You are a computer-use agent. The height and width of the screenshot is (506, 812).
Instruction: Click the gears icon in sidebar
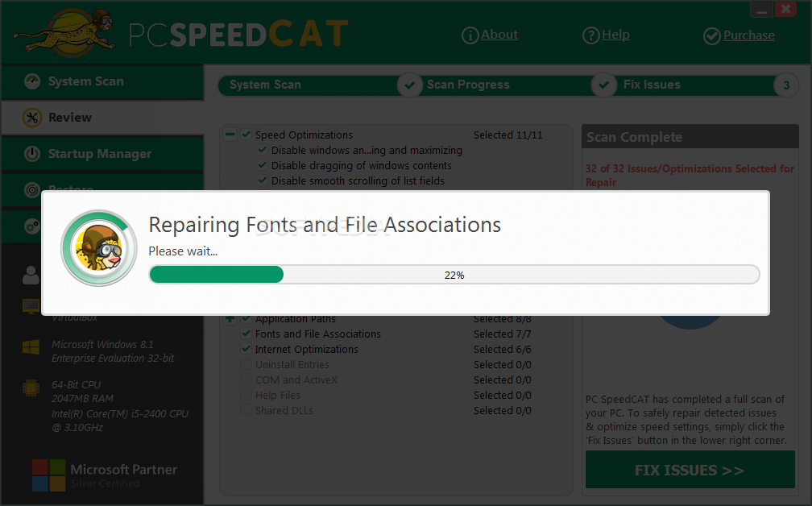coord(32,226)
